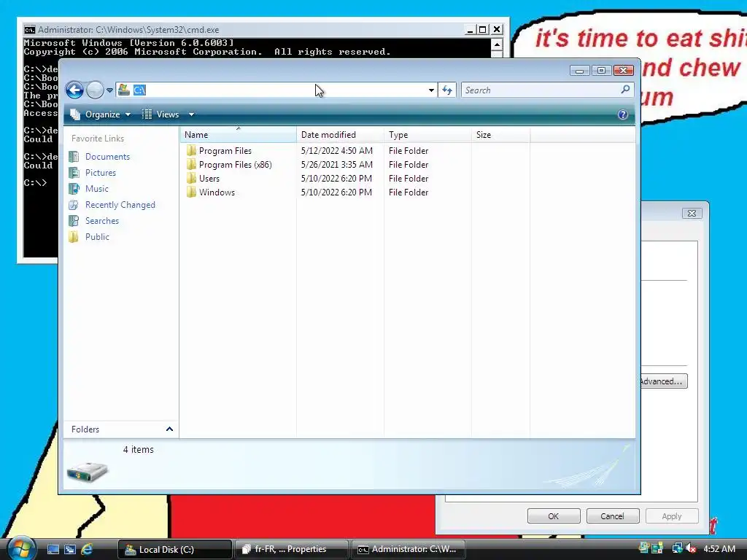Click date '5/26/2021 3:35 AM' cell

[x=337, y=165]
